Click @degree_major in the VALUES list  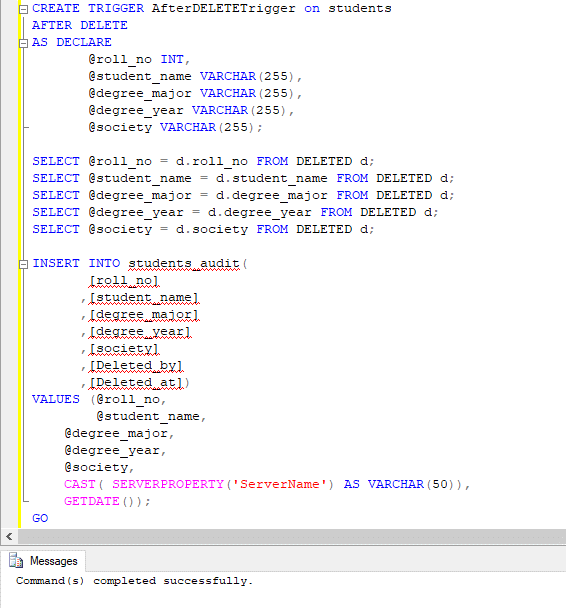116,434
